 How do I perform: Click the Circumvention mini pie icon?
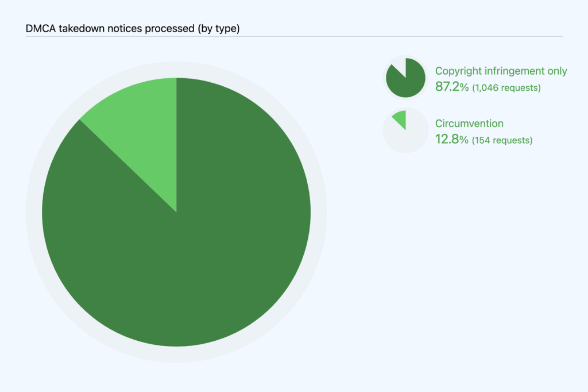pyautogui.click(x=406, y=130)
